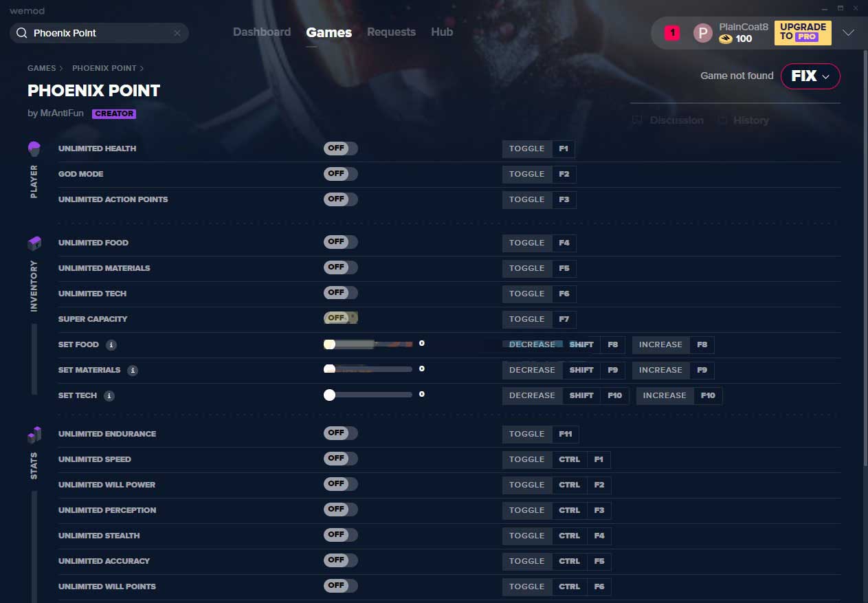868x603 pixels.
Task: Toggle Unlimited Health on
Action: click(x=340, y=149)
